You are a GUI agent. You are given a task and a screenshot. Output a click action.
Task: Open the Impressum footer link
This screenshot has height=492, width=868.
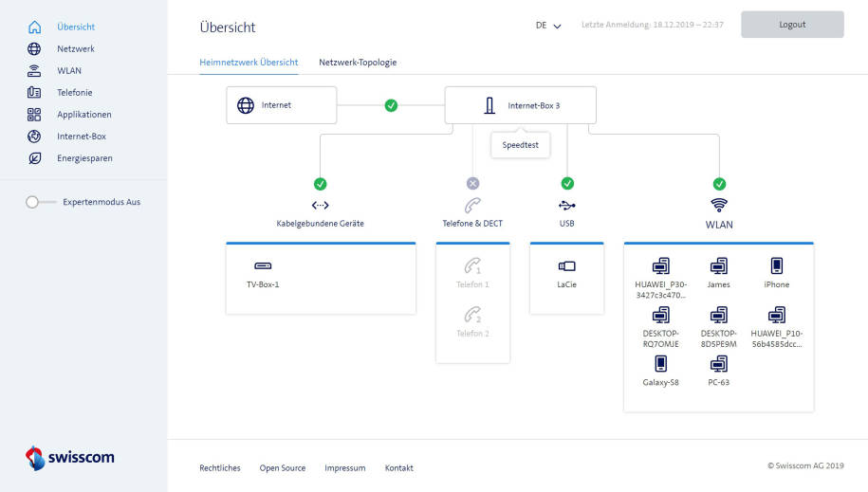344,468
